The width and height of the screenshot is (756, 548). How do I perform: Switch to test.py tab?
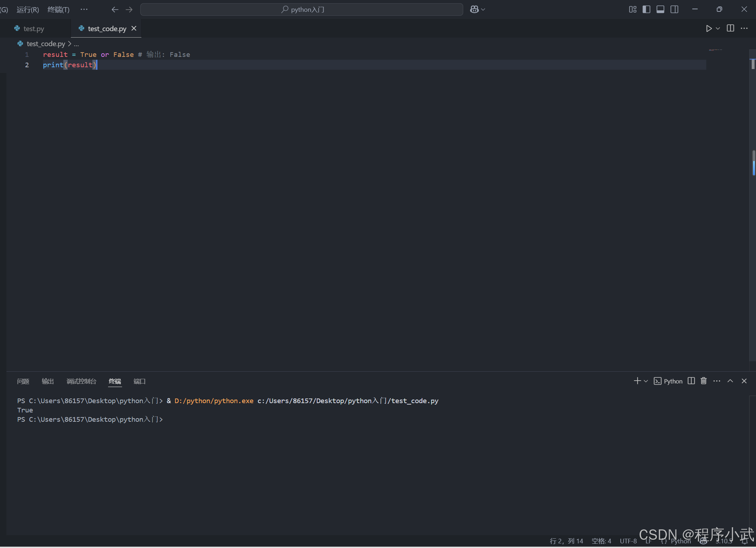(34, 29)
